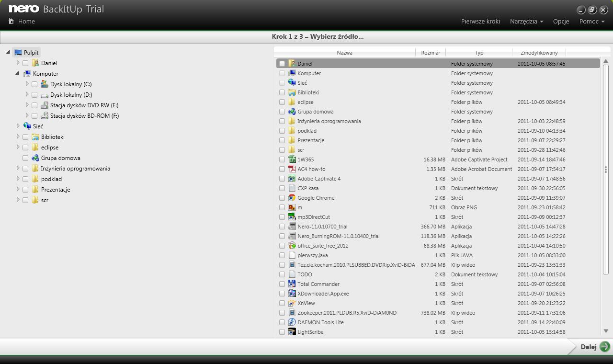
Task: Click the Total Commander shortcut icon
Action: (x=292, y=284)
